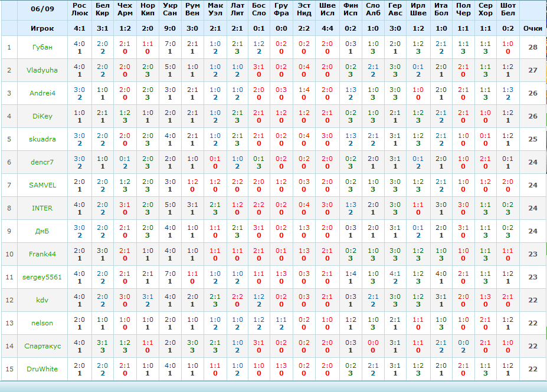The image size is (547, 392).
Task: Open skuadra player link
Action: [x=42, y=139]
